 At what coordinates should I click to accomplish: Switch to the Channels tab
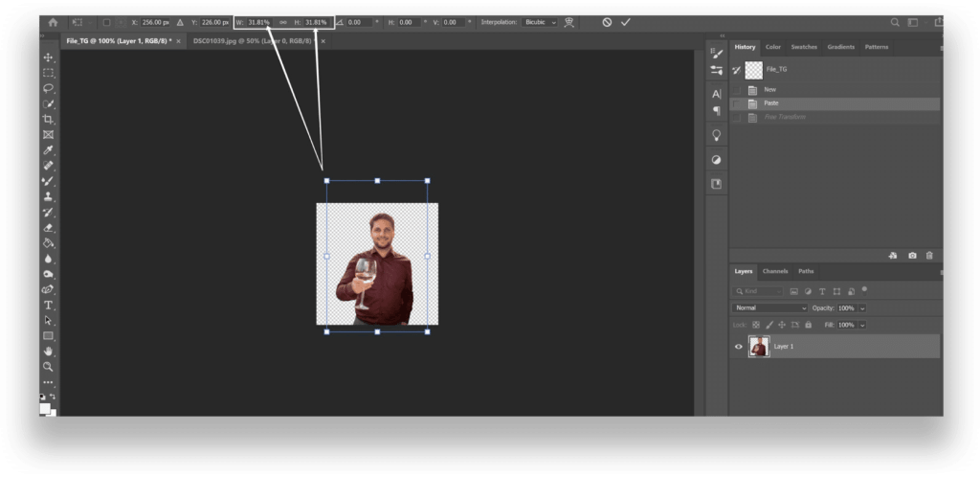coord(775,271)
